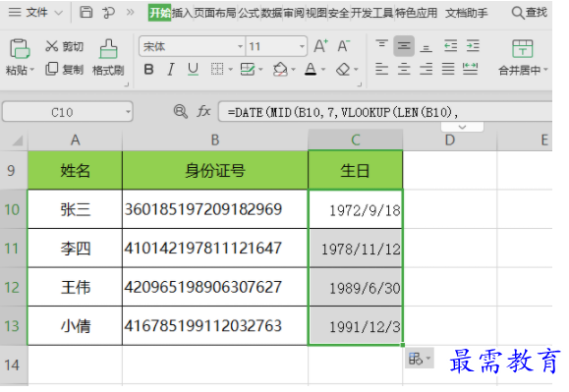The image size is (569, 392).
Task: Click the cell borders icon
Action: [217, 69]
